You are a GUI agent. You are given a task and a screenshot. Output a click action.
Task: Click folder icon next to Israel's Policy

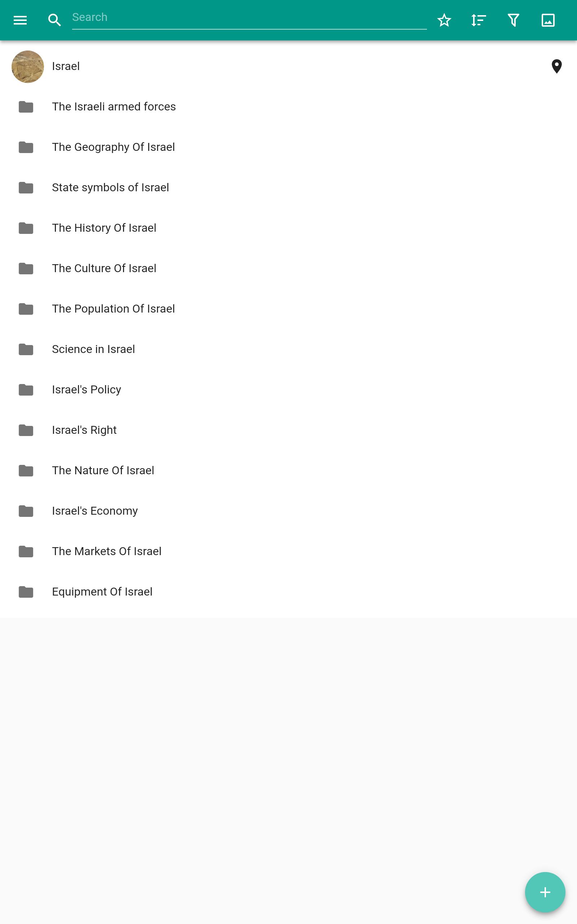coord(26,390)
